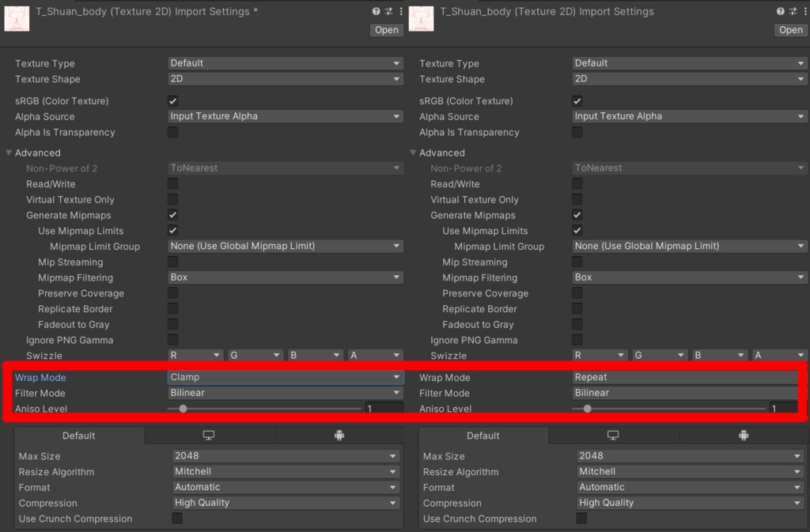Collapse Advanced section in right panel
Viewport: 810px width, 532px height.
[x=413, y=153]
